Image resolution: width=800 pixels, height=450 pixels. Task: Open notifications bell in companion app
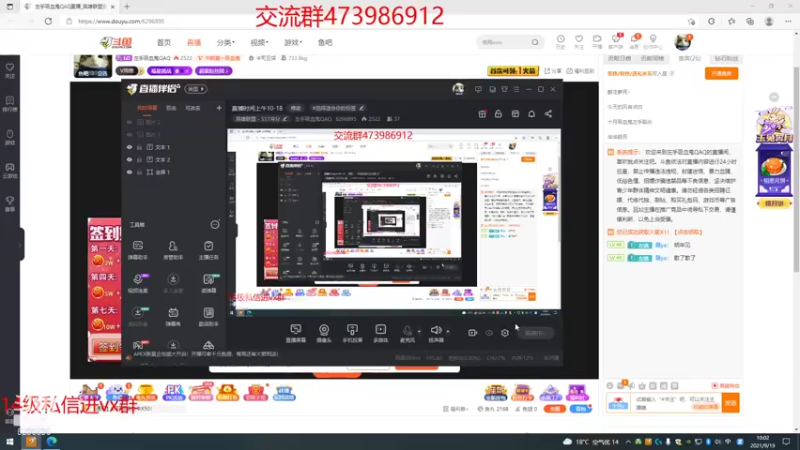point(532,114)
